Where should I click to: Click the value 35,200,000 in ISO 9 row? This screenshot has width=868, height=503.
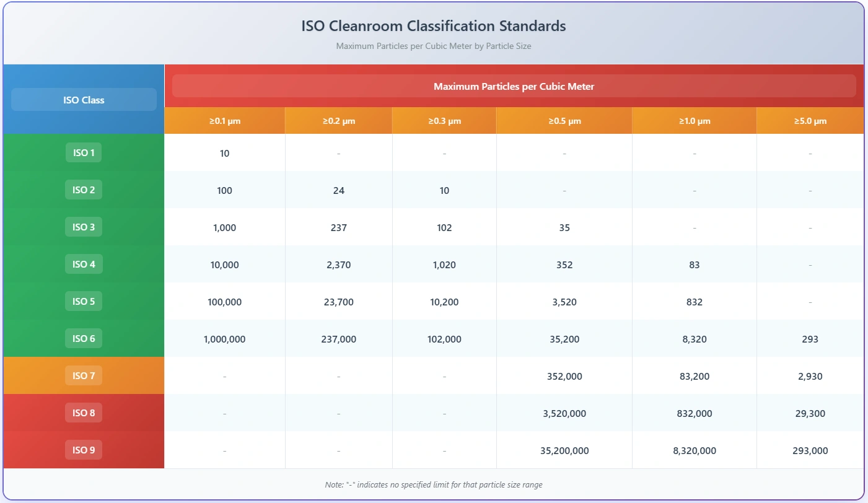pyautogui.click(x=564, y=450)
